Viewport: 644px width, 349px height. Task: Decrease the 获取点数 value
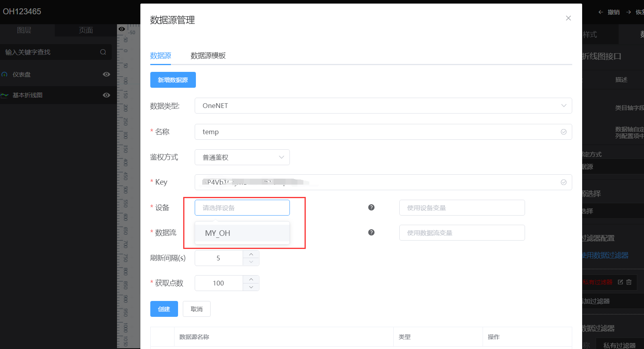(x=251, y=287)
